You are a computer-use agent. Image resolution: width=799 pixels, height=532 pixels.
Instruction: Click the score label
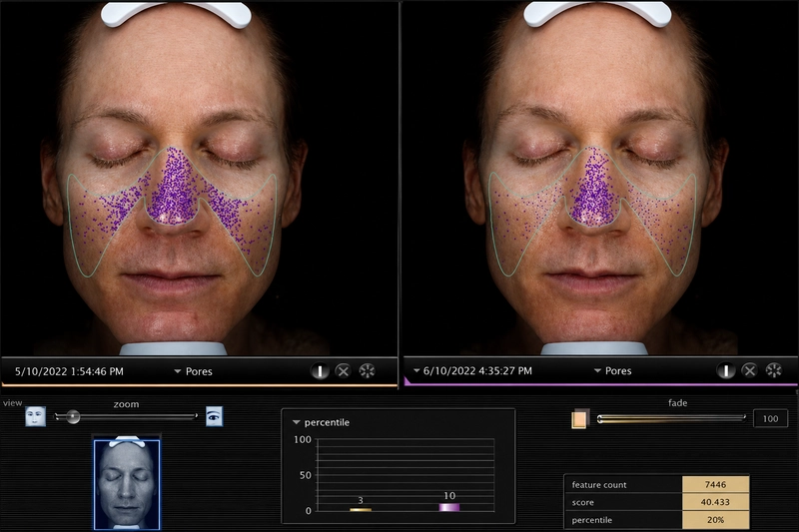(x=583, y=502)
